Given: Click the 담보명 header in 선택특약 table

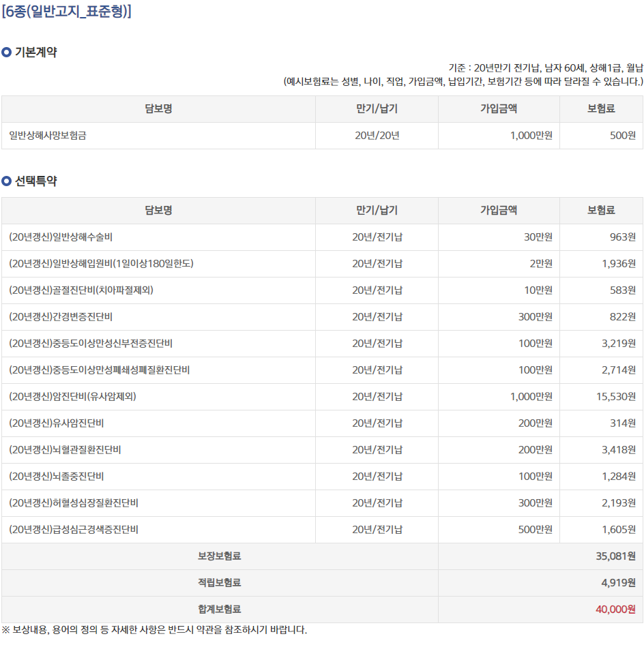Looking at the screenshot, I should pyautogui.click(x=158, y=210).
